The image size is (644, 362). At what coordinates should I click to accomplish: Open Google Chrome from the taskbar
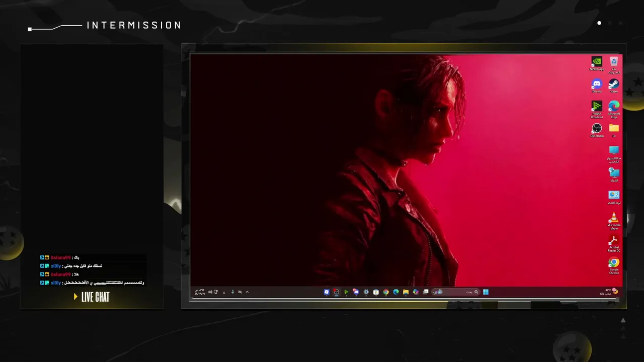[x=386, y=292]
